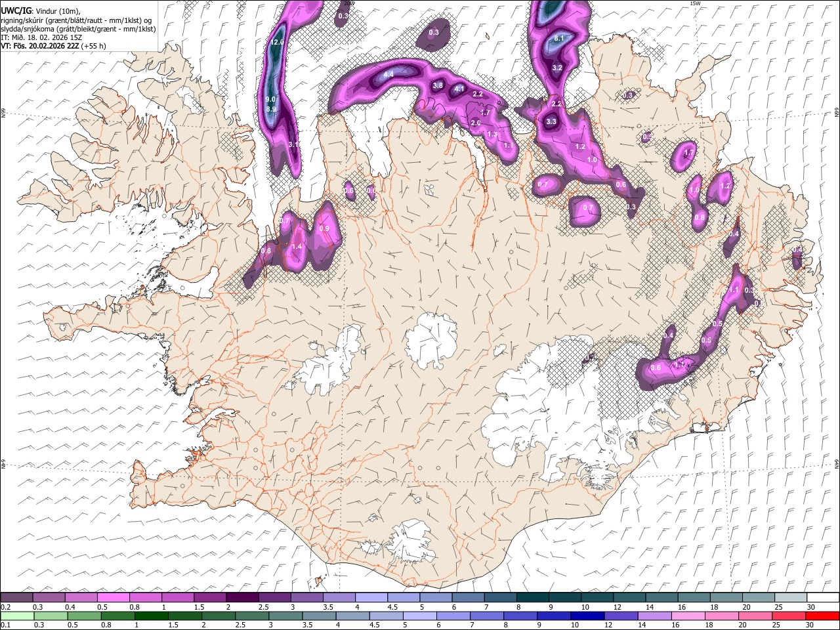The width and height of the screenshot is (840, 630).
Task: Click the 'VT: Fös. 20.02.2026 22Z (+55 h)' valid time
Action: click(53, 46)
